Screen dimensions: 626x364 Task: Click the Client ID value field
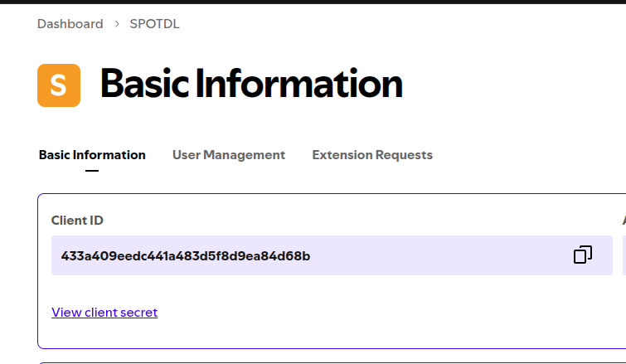(332, 255)
